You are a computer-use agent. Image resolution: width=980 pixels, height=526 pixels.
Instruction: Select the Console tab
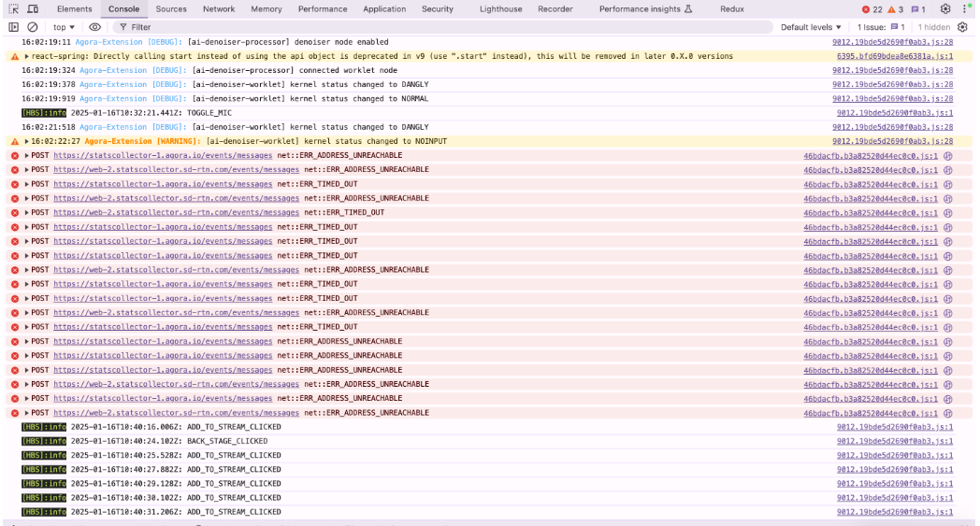tap(123, 8)
